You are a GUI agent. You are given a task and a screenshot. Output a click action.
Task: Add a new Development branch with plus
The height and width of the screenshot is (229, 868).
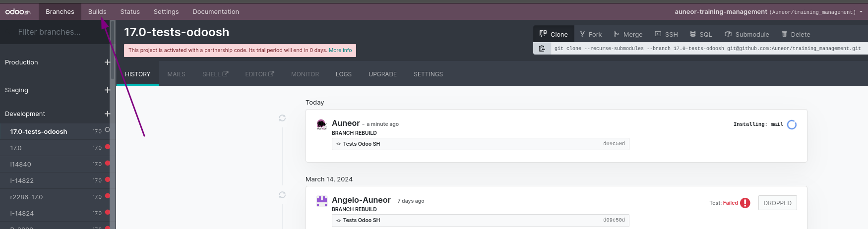(x=107, y=114)
